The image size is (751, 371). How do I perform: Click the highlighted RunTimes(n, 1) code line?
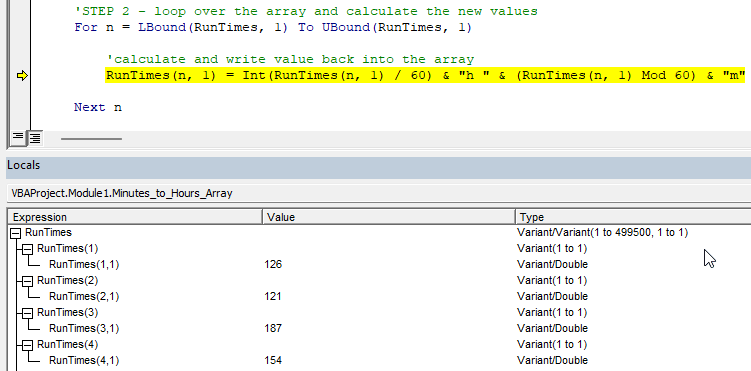pyautogui.click(x=425, y=76)
